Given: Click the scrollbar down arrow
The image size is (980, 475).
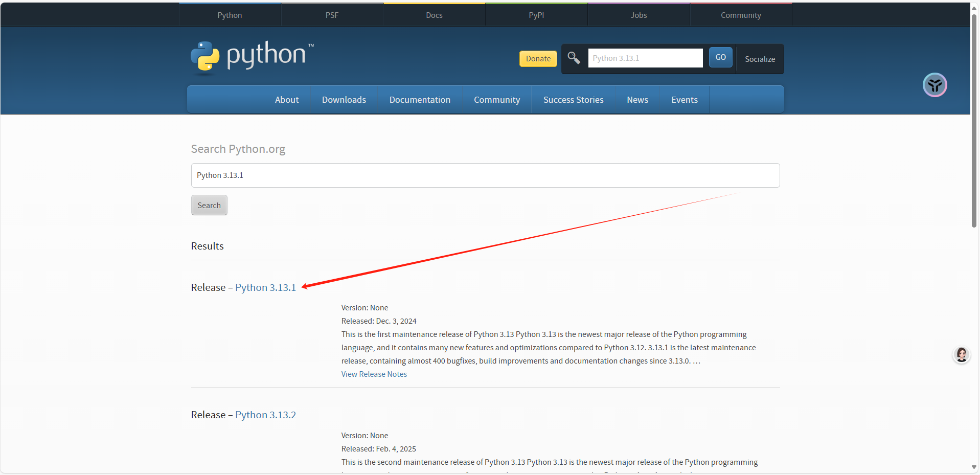Looking at the screenshot, I should coord(974,467).
